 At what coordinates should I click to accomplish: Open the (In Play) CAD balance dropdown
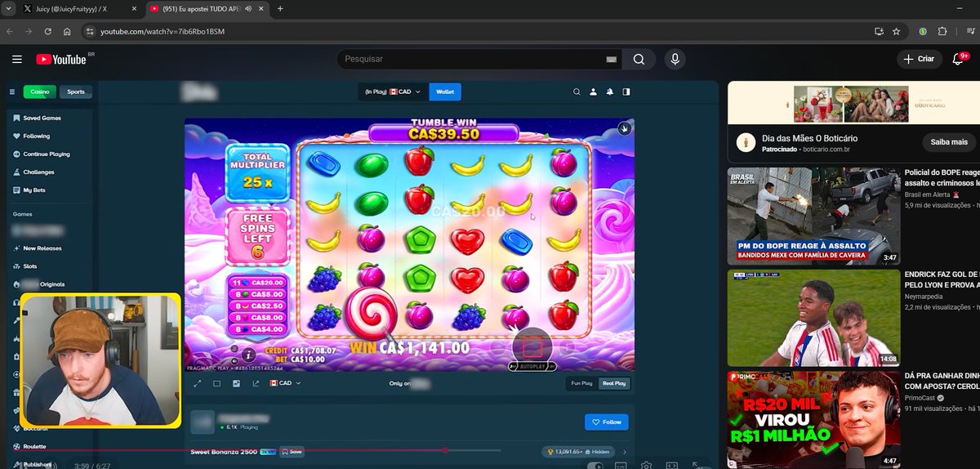pos(392,92)
